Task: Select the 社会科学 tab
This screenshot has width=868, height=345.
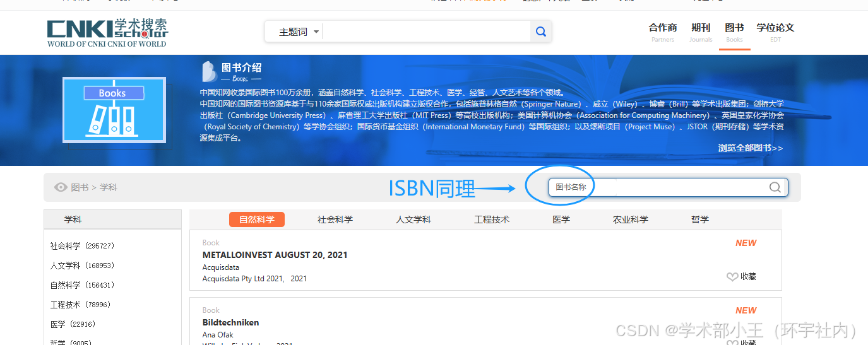Action: pyautogui.click(x=335, y=219)
